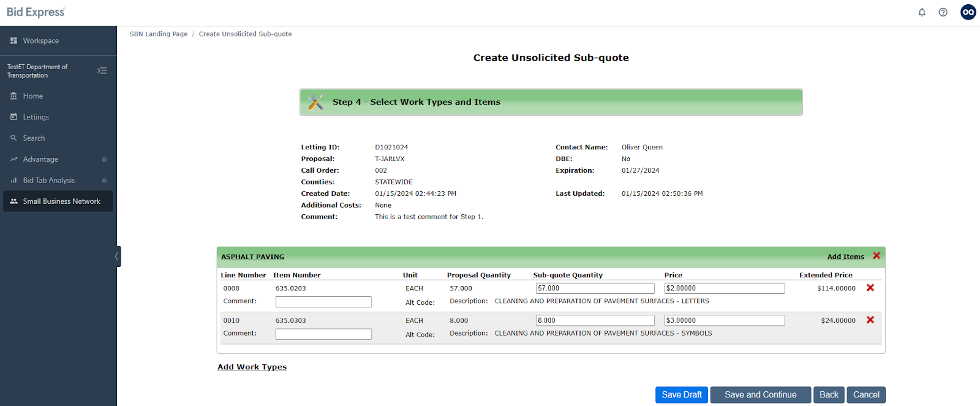Click the Sub-quote Quantity field for 635.0203

coord(595,288)
